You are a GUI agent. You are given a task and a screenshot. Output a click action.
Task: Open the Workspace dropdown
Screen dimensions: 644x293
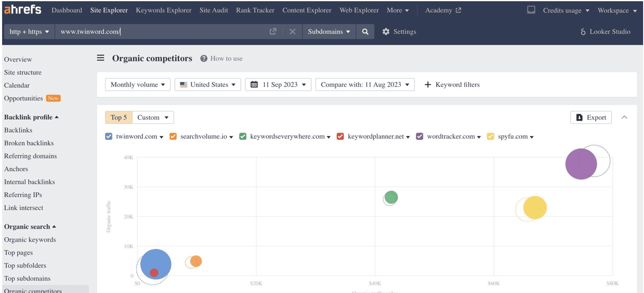[x=617, y=10]
